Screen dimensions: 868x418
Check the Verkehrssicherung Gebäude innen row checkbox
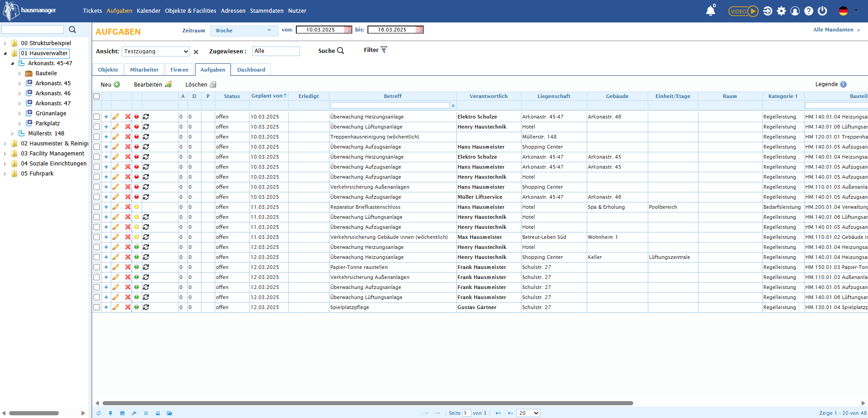coord(97,237)
